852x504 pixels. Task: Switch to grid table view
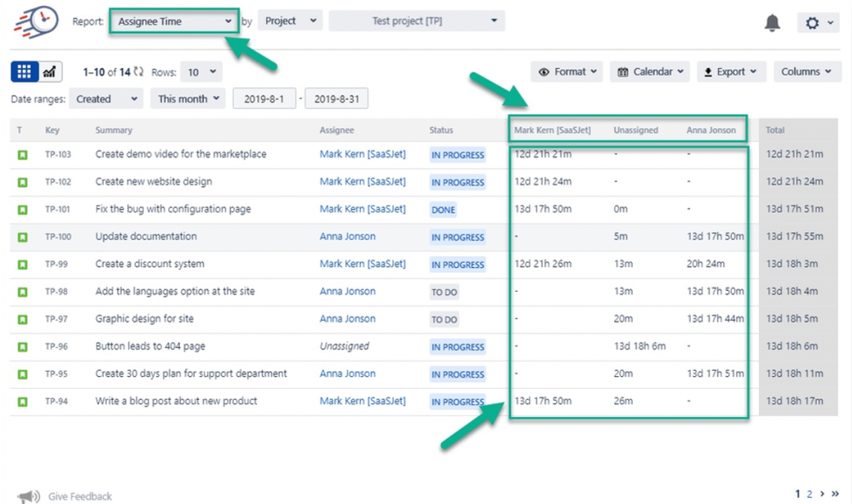point(25,72)
